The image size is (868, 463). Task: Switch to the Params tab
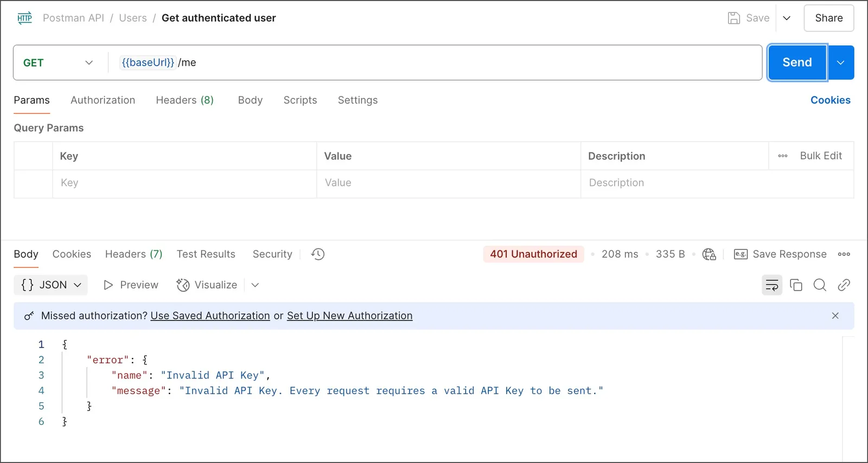(x=31, y=100)
